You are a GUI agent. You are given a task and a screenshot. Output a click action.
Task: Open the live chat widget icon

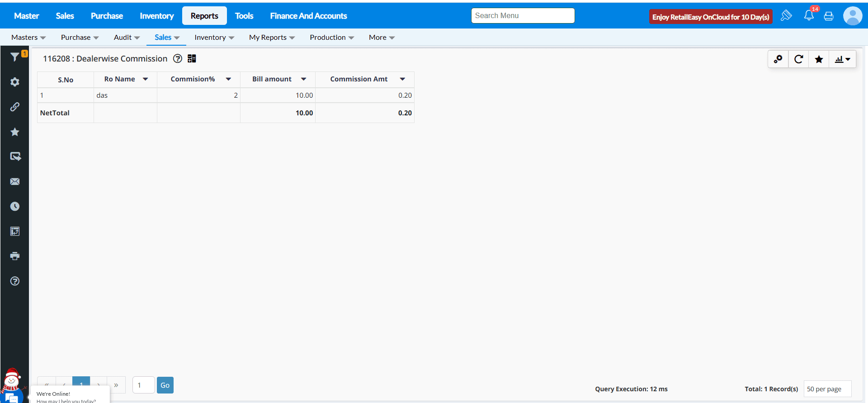pos(11,397)
